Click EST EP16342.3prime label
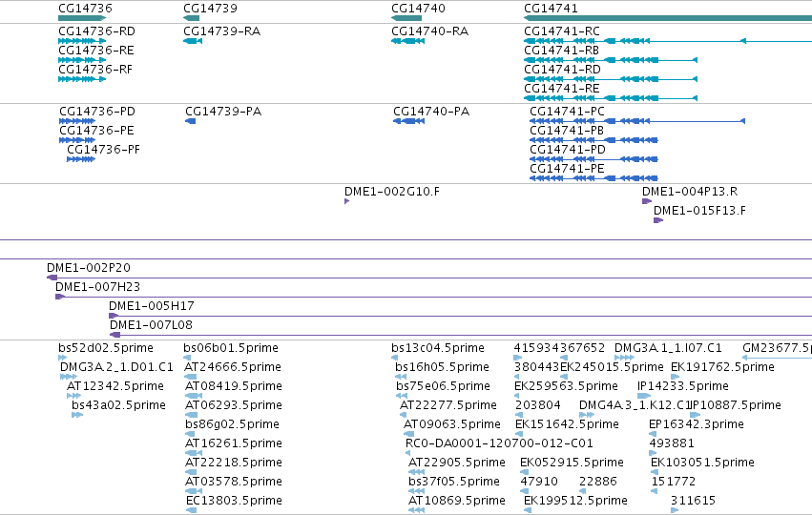Viewport: 812px width, 515px height. tap(696, 424)
